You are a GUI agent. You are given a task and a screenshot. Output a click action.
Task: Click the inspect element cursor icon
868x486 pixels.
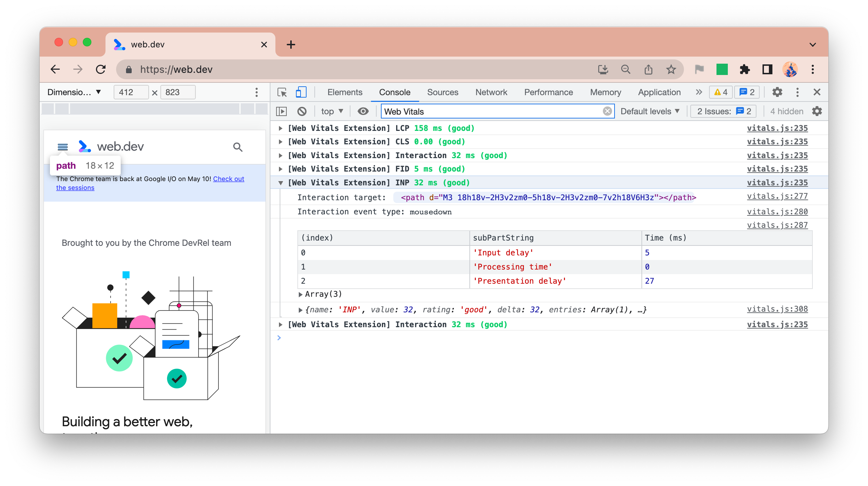tap(282, 92)
